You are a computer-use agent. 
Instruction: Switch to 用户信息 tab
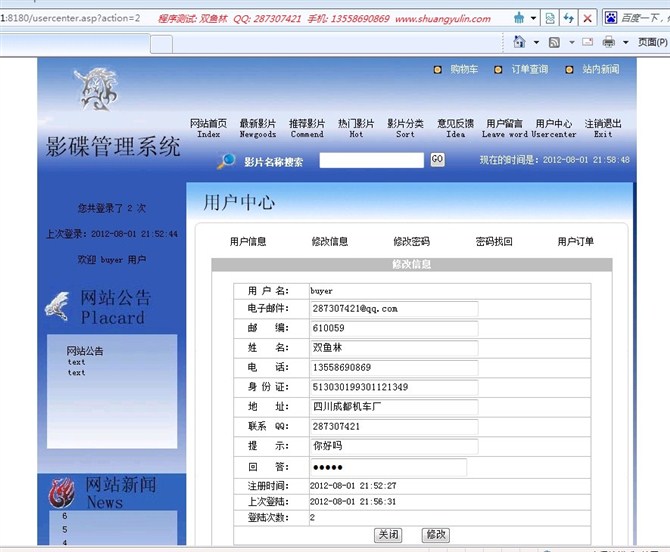tap(248, 242)
